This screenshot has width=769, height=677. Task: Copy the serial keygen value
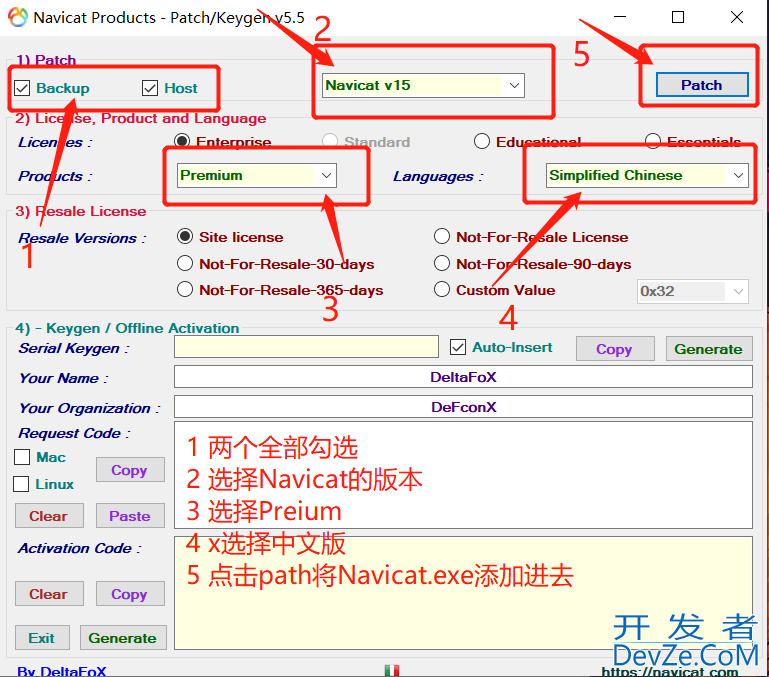tap(615, 349)
